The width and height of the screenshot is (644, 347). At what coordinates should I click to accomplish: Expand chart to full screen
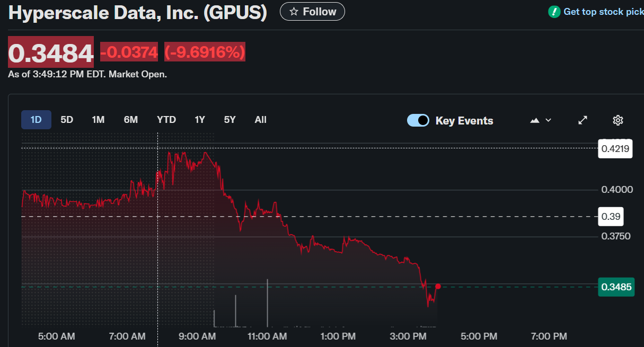(x=583, y=120)
